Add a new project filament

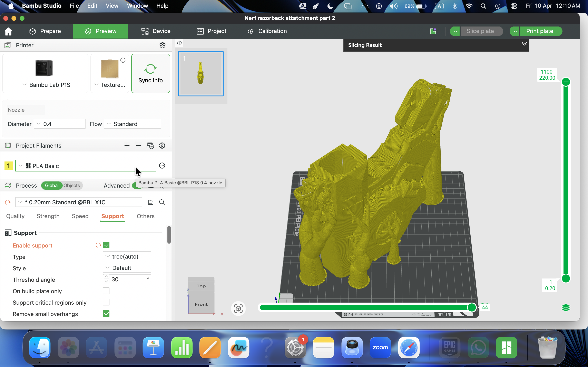click(x=127, y=146)
